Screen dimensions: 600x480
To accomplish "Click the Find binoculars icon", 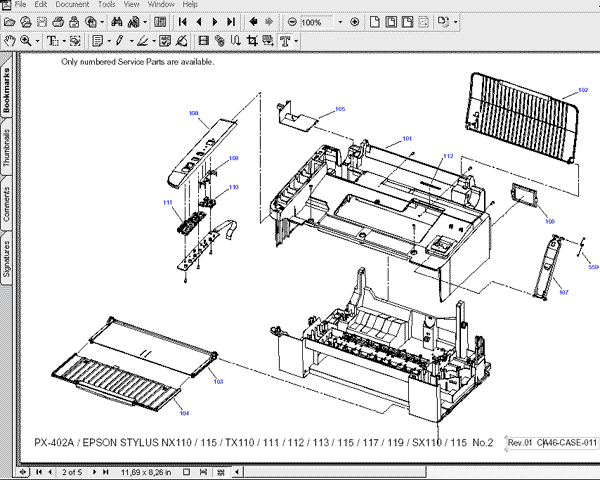I will (117, 22).
